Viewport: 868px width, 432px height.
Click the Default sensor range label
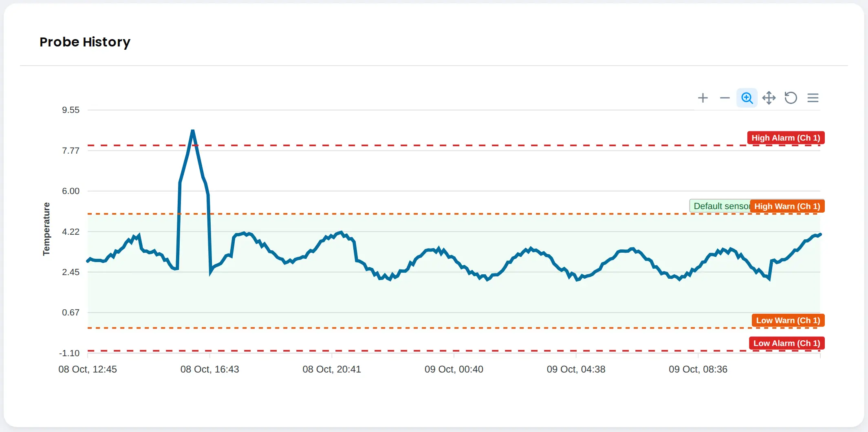click(x=720, y=206)
